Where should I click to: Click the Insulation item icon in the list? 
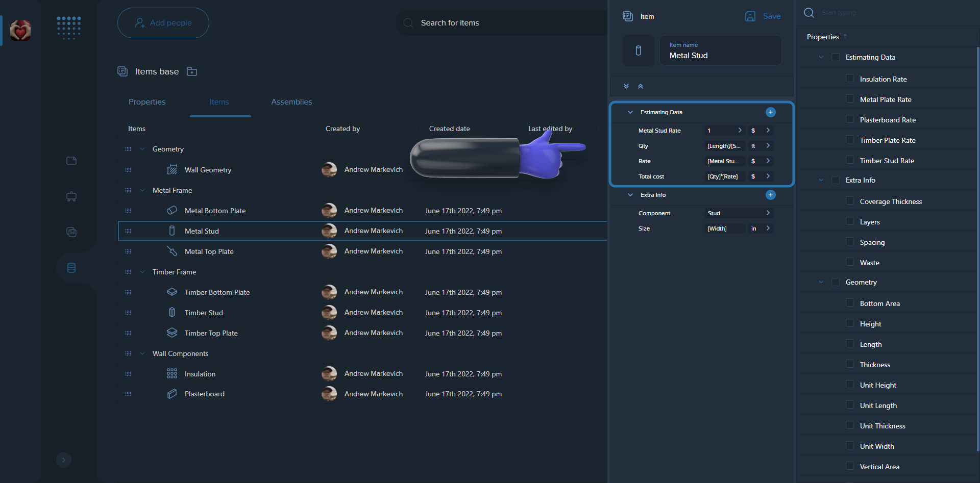click(x=171, y=373)
